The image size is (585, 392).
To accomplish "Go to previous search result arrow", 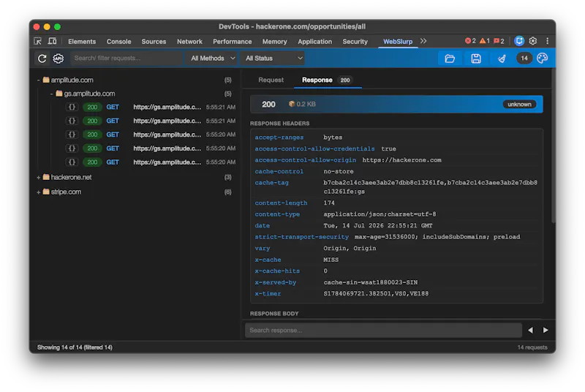I will (x=531, y=330).
